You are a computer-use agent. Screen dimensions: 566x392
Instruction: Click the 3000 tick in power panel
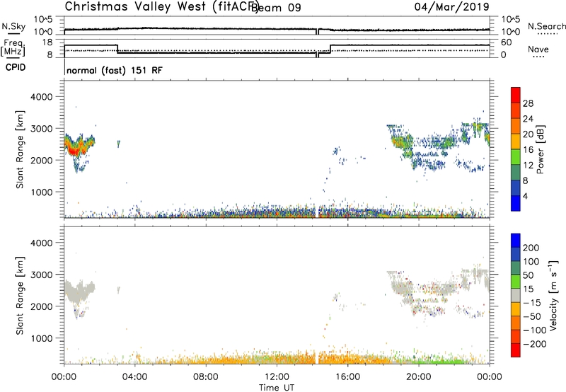[41, 129]
